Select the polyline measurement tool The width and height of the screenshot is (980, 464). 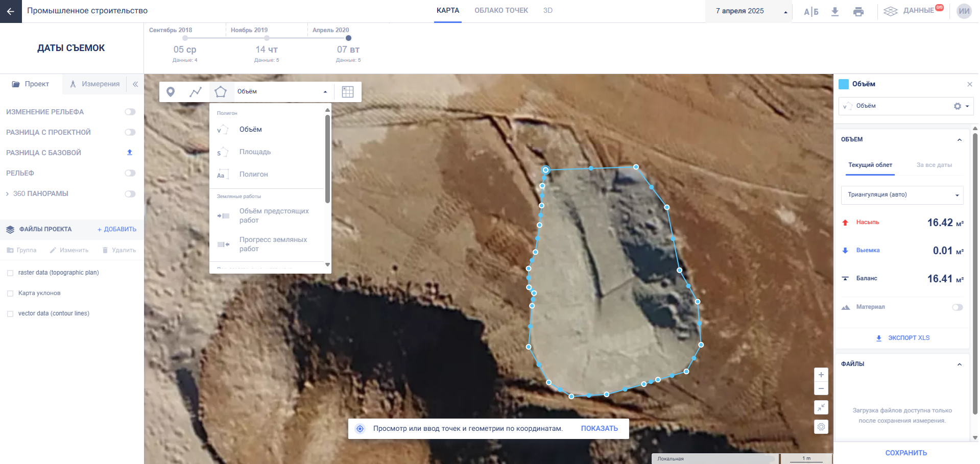click(x=196, y=92)
